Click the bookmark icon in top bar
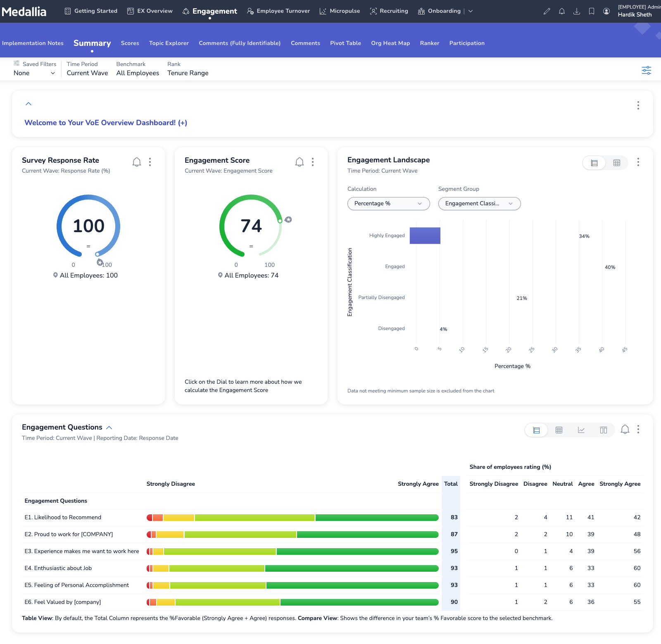661x644 pixels. point(591,11)
